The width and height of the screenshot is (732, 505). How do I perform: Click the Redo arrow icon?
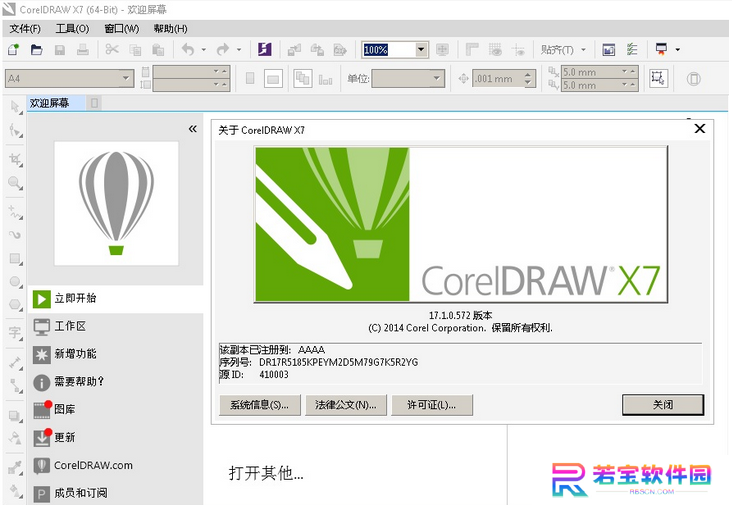click(223, 49)
